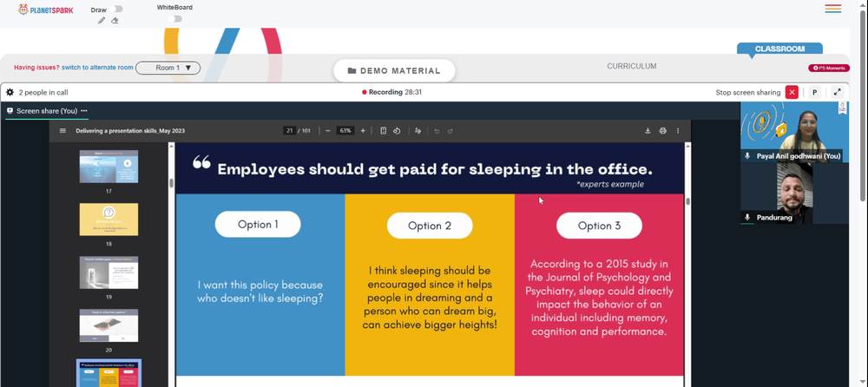This screenshot has width=868, height=387.
Task: Toggle the Draw switch
Action: coord(116,9)
